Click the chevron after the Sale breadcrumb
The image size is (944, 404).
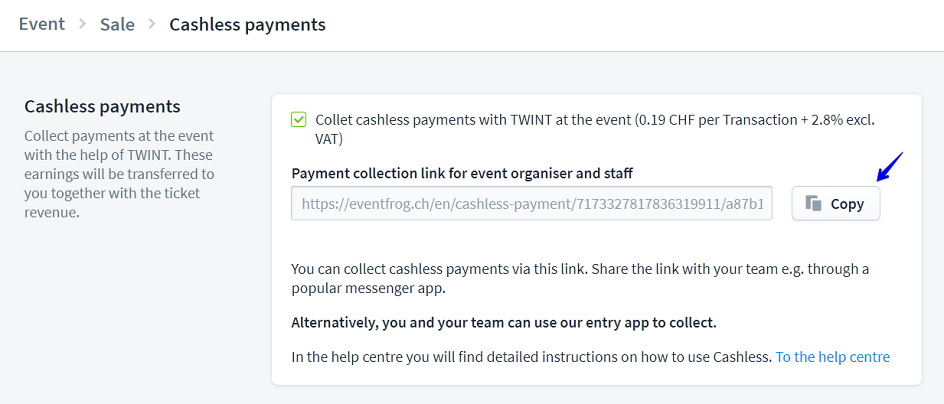coord(152,24)
